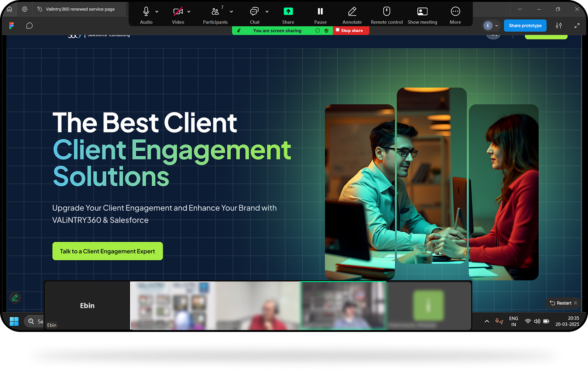Open the Windows Start menu
588x371 pixels.
[x=14, y=321]
